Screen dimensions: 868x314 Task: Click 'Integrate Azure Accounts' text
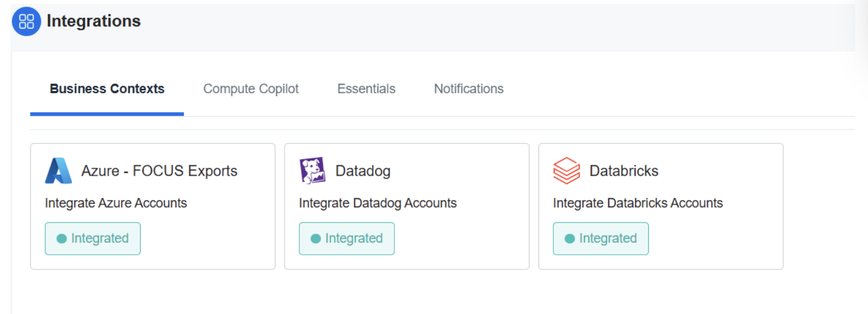(x=116, y=203)
